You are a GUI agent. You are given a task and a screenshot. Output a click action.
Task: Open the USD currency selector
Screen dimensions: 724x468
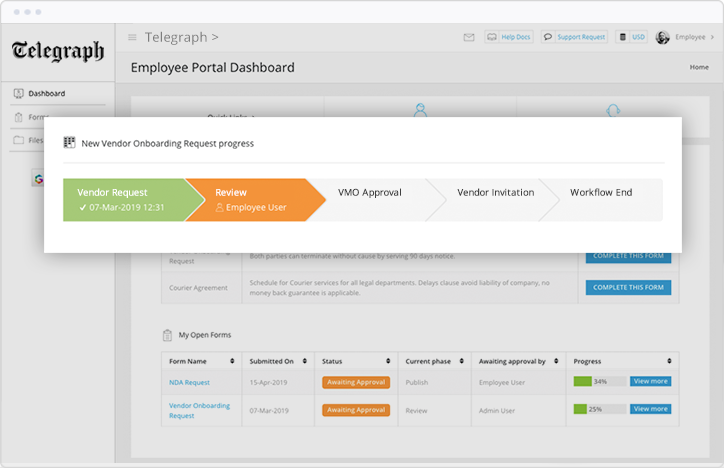click(x=632, y=37)
